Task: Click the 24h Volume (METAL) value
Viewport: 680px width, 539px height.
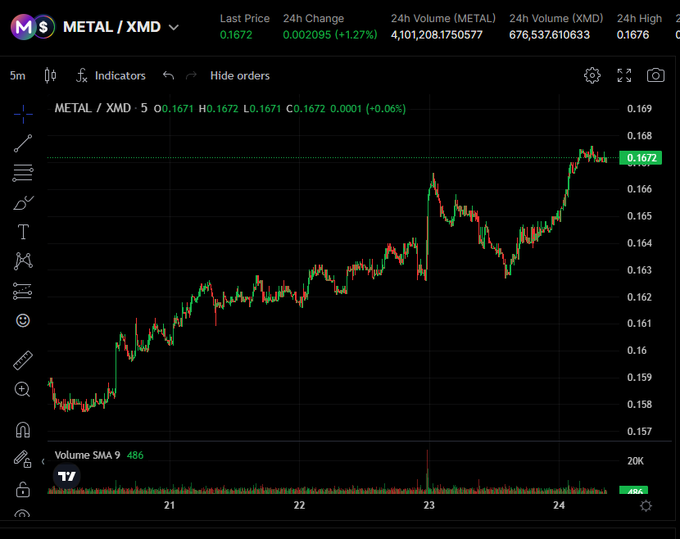Action: [x=436, y=35]
